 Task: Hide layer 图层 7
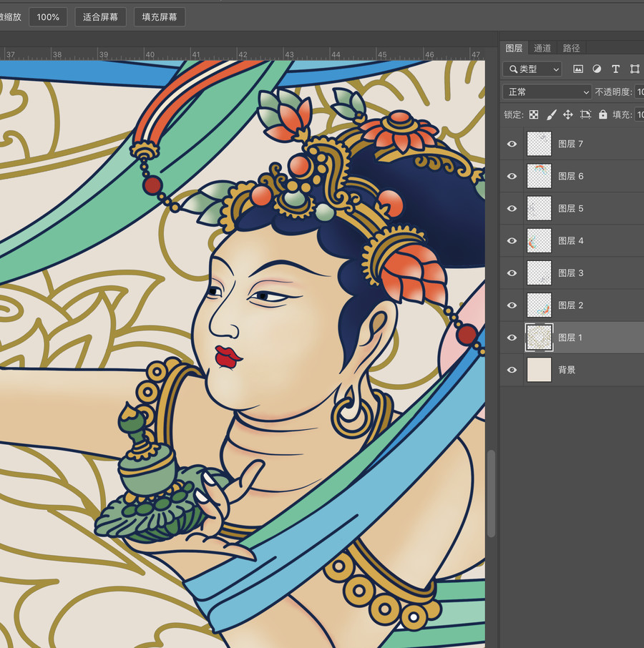coord(512,144)
